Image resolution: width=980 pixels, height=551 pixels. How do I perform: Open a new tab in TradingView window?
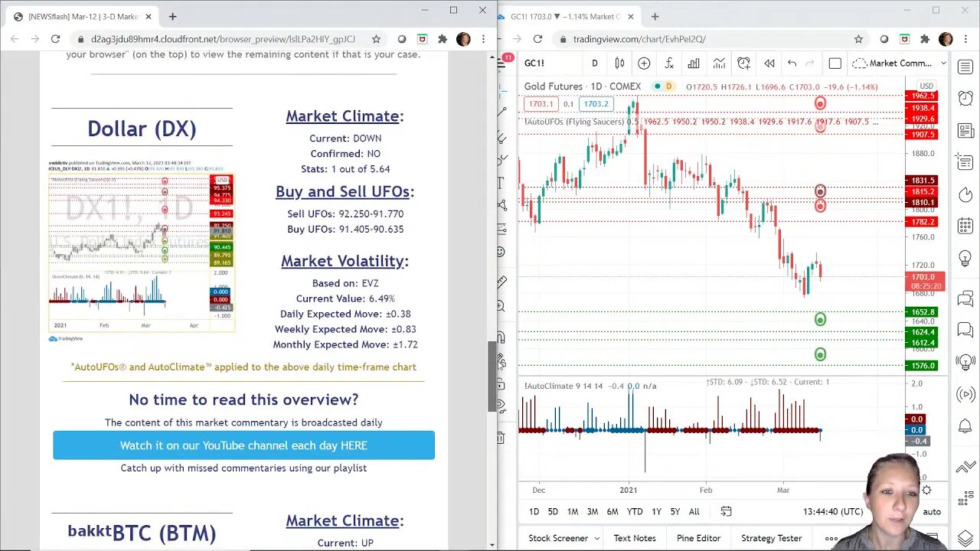click(x=655, y=16)
